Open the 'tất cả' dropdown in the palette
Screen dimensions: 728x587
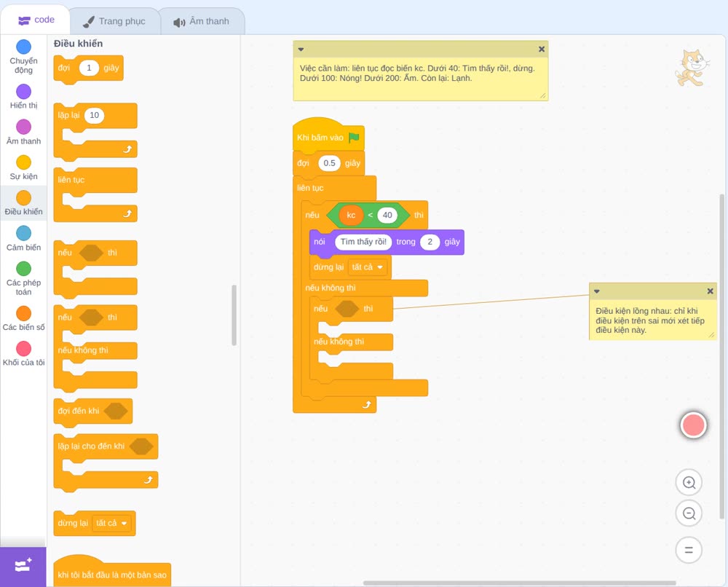click(x=111, y=523)
